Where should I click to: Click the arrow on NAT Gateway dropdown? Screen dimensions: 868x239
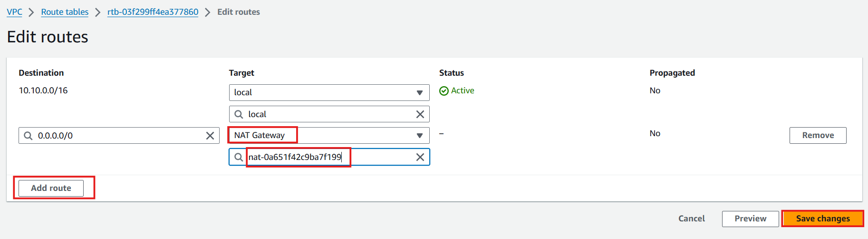(x=420, y=136)
